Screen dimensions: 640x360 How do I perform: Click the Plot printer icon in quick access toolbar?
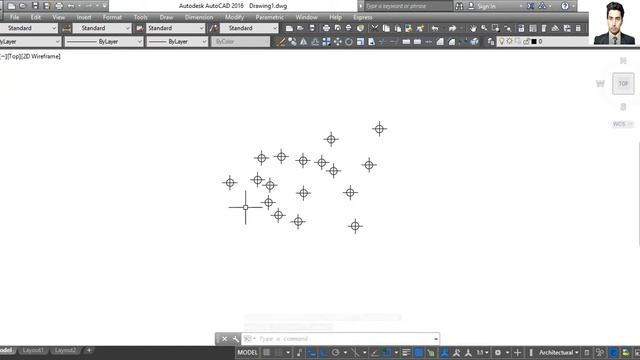pyautogui.click(x=59, y=6)
